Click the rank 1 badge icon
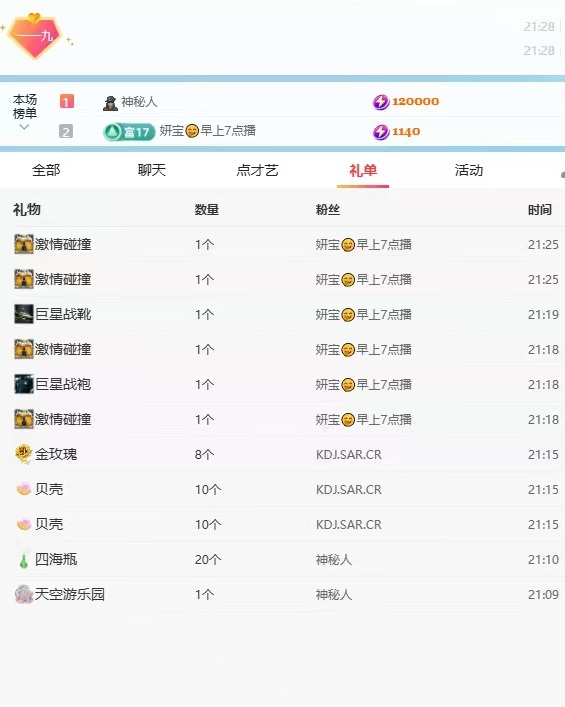This screenshot has height=707, width=565. [67, 101]
